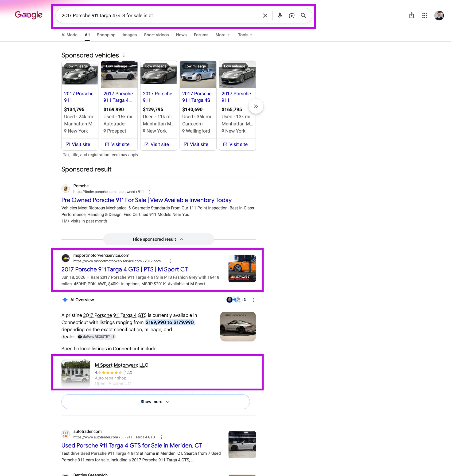The width and height of the screenshot is (451, 476).
Task: Click the AI Overview source icons with +3
Action: pyautogui.click(x=236, y=300)
